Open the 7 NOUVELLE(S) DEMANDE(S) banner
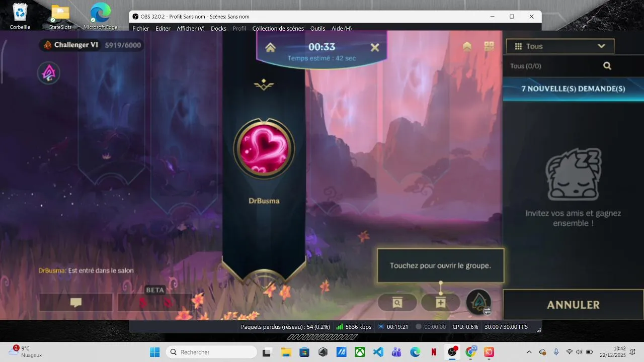644x362 pixels. tap(573, 88)
